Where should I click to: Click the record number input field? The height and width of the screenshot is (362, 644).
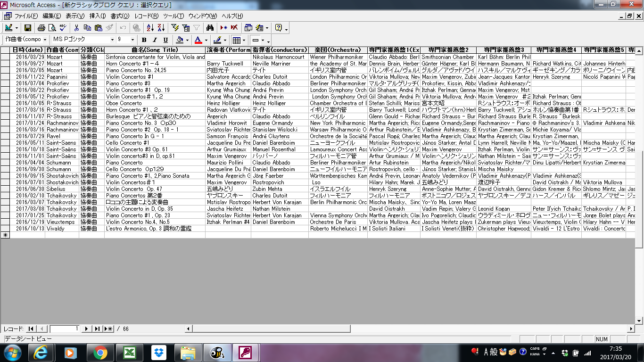65,329
